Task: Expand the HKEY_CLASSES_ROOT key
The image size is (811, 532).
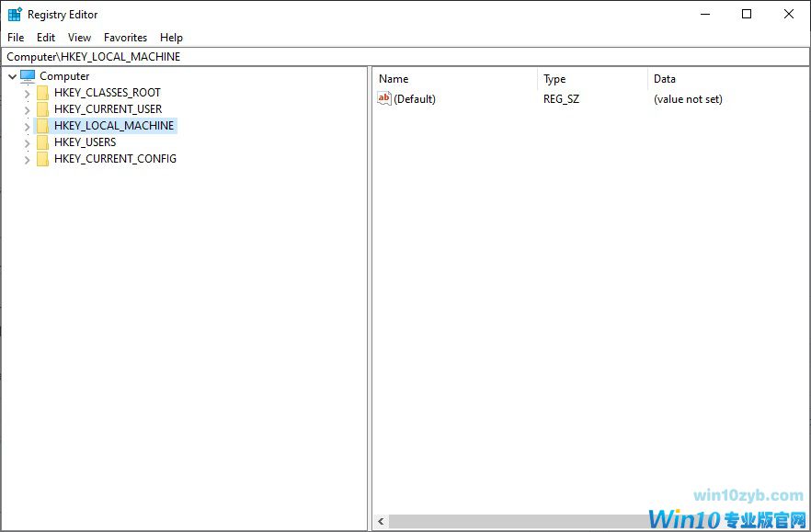Action: click(27, 92)
